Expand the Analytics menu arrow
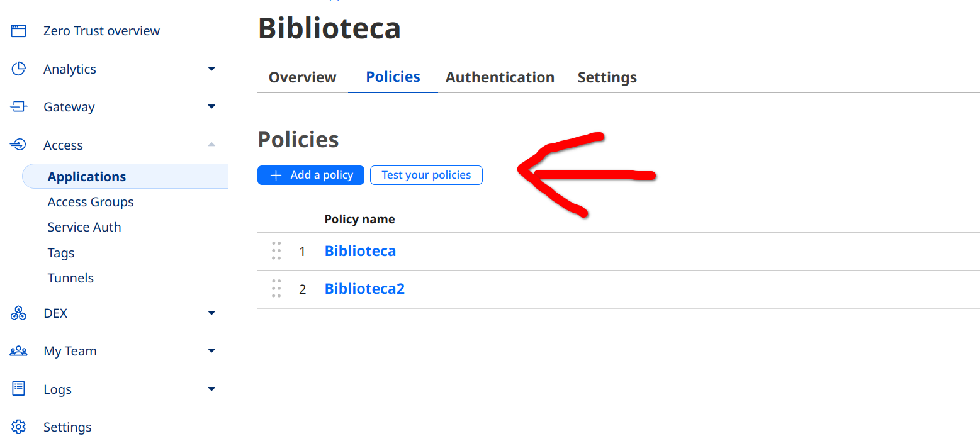Screen dimensions: 980x441 (x=211, y=69)
